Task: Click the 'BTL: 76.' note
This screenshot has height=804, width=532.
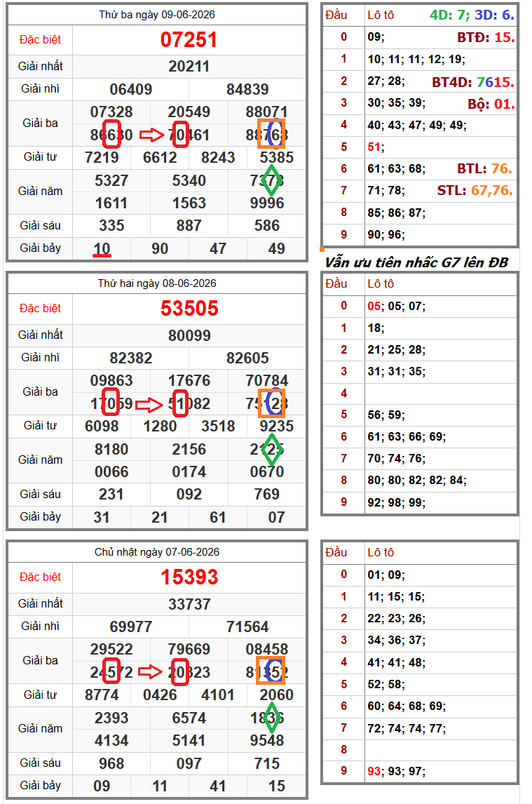Action: click(485, 168)
